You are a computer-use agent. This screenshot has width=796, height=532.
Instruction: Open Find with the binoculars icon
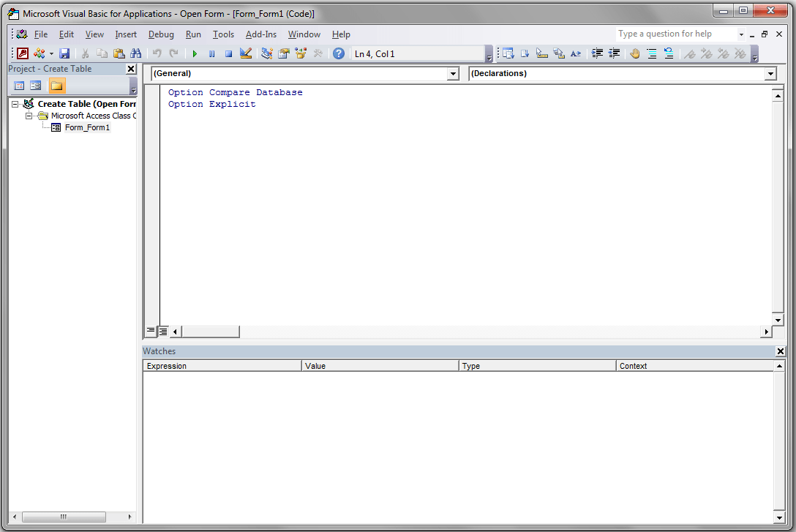135,53
